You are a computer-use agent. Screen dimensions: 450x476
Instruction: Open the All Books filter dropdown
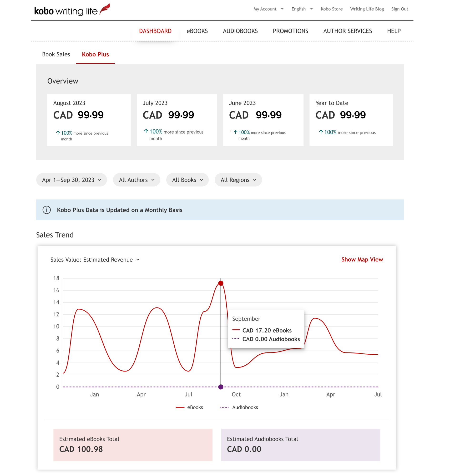pyautogui.click(x=187, y=180)
